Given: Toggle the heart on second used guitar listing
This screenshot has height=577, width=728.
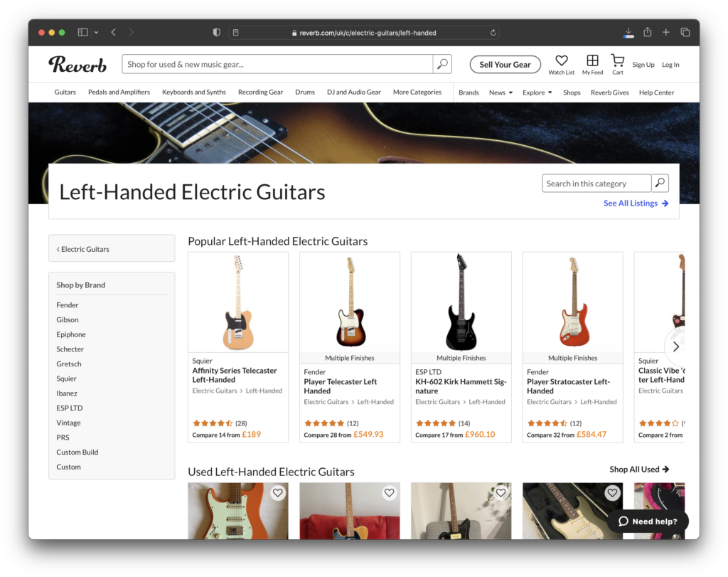Looking at the screenshot, I should pyautogui.click(x=389, y=492).
